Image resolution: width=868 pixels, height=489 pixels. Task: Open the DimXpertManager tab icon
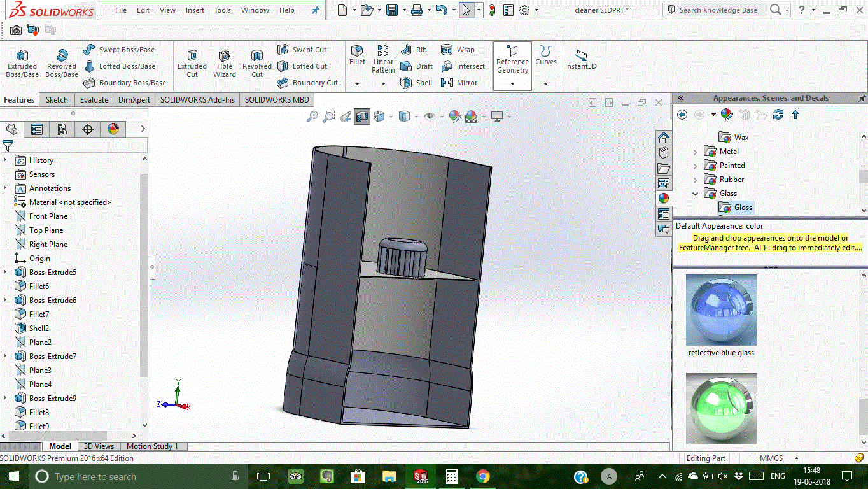click(x=88, y=129)
